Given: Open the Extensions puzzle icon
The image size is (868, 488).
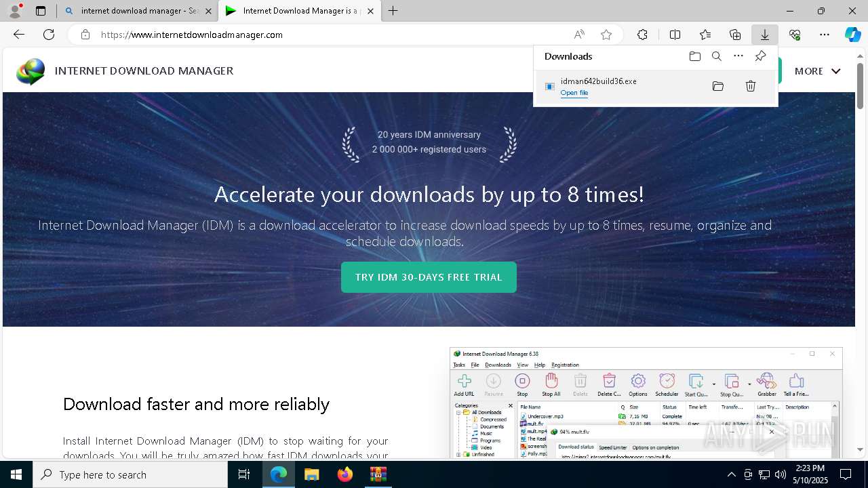Looking at the screenshot, I should (x=642, y=35).
